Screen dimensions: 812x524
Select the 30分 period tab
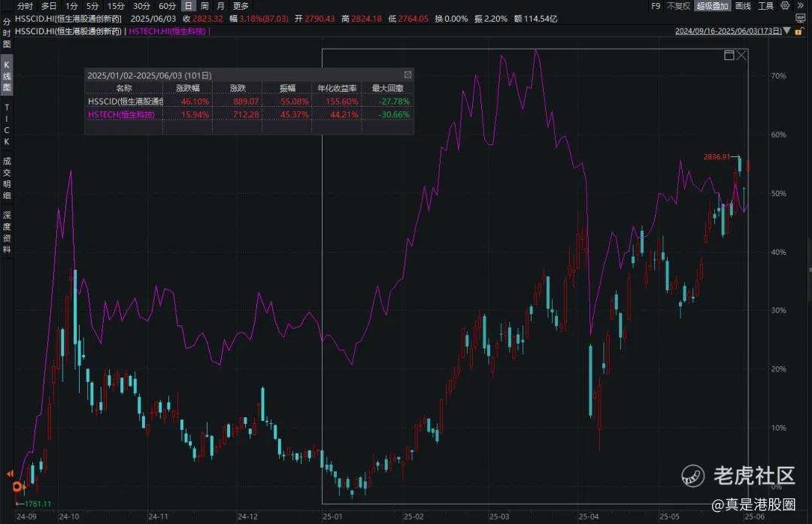click(141, 6)
